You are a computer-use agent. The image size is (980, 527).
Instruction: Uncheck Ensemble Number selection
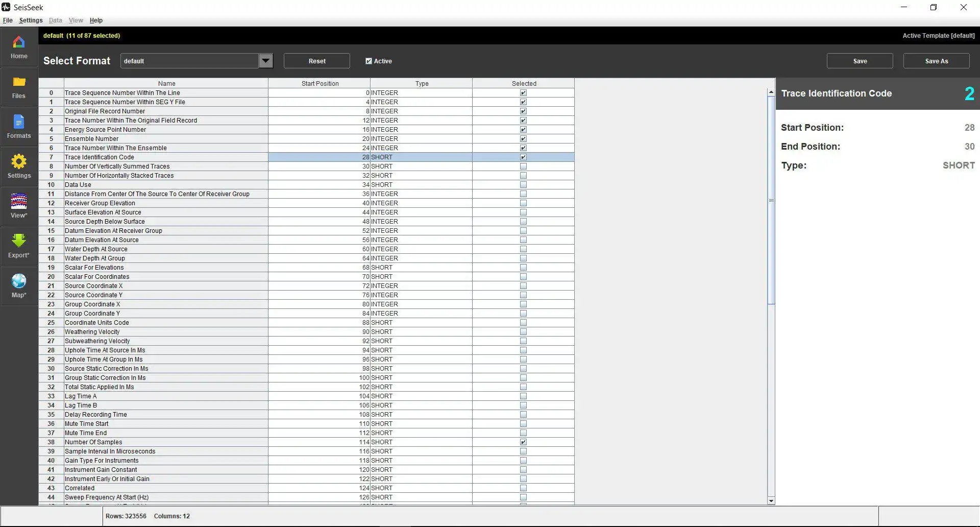(x=523, y=139)
